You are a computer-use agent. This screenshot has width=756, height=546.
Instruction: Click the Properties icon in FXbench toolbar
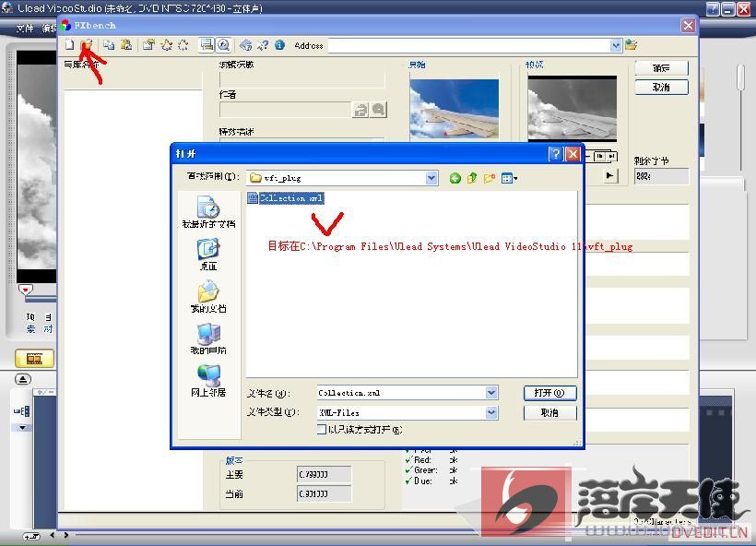(x=148, y=45)
